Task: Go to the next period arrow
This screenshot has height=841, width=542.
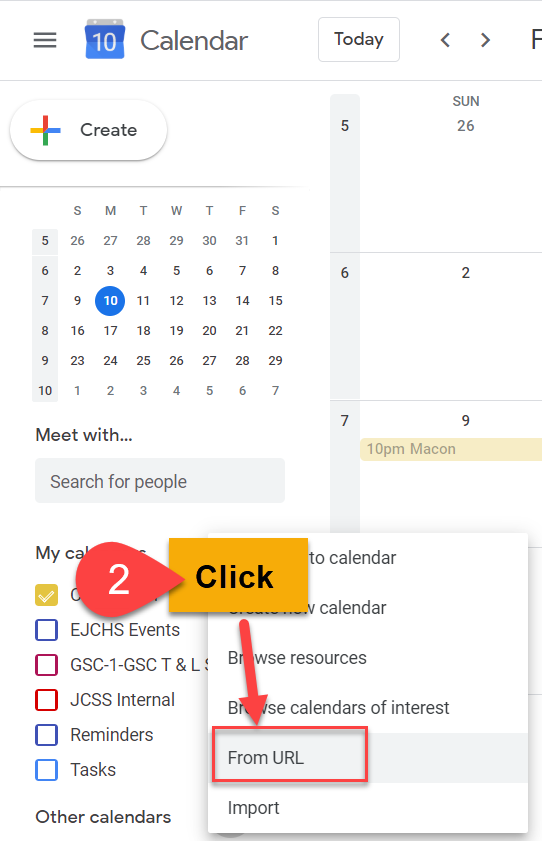Action: pos(485,40)
